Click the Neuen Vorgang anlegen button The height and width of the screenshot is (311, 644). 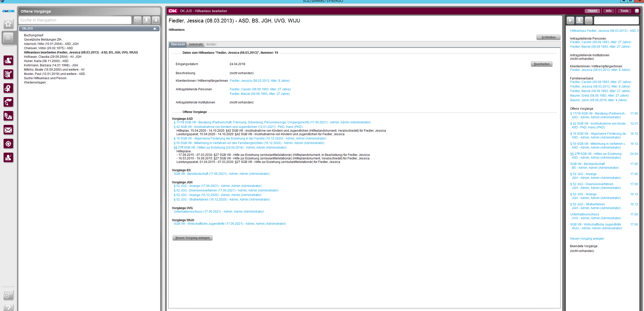click(x=192, y=238)
